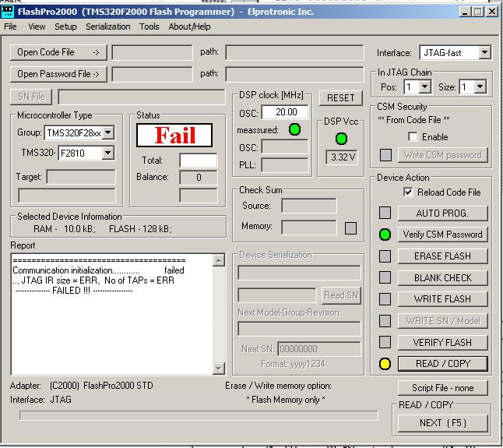The width and height of the screenshot is (503, 448).
Task: Click the gray WRITE FLASH status indicator
Action: point(385,299)
